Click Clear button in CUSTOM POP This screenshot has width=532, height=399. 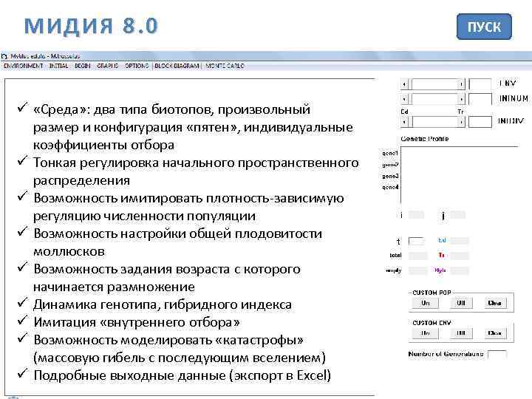coord(494,303)
